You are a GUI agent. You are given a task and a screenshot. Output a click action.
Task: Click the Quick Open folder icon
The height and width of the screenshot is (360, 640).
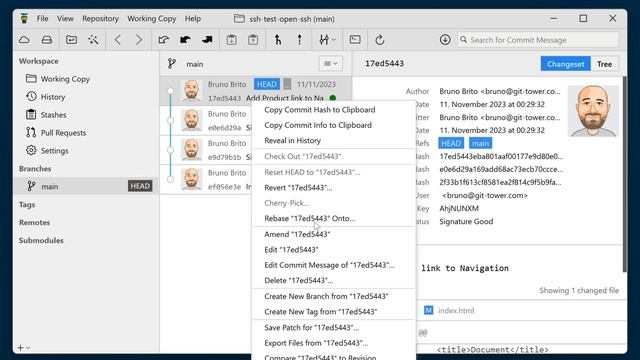(x=71, y=40)
